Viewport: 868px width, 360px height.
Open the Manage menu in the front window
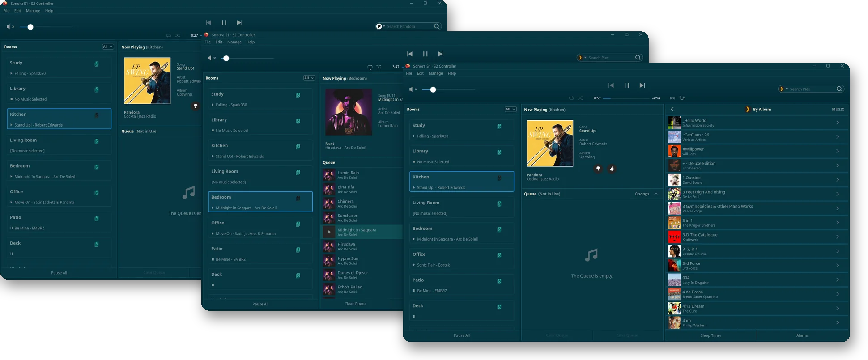click(x=436, y=73)
